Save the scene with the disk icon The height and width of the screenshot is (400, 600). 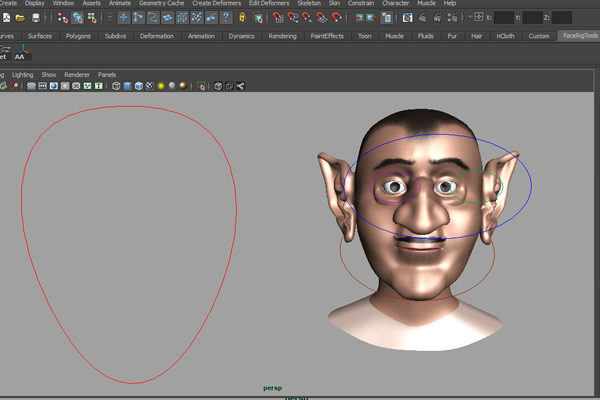point(36,18)
